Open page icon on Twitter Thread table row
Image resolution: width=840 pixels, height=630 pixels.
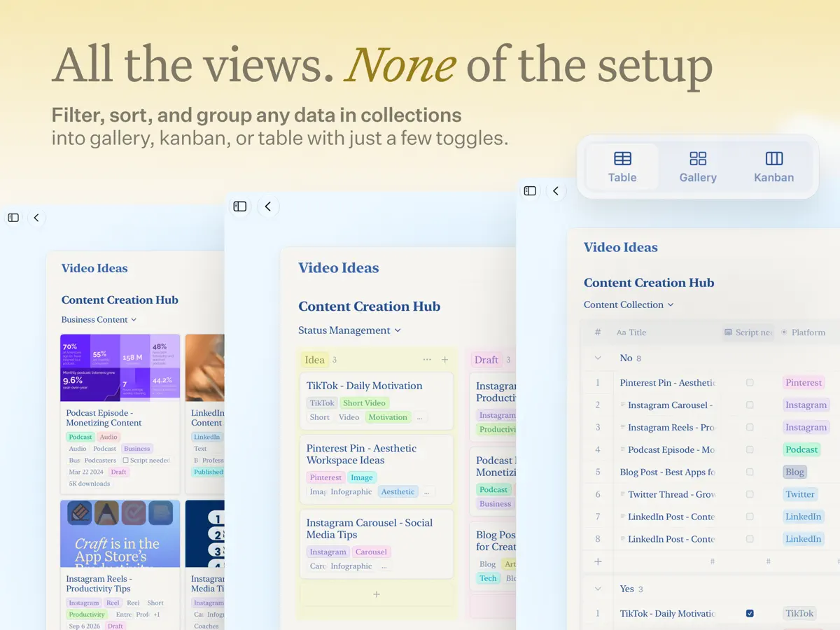pyautogui.click(x=622, y=494)
